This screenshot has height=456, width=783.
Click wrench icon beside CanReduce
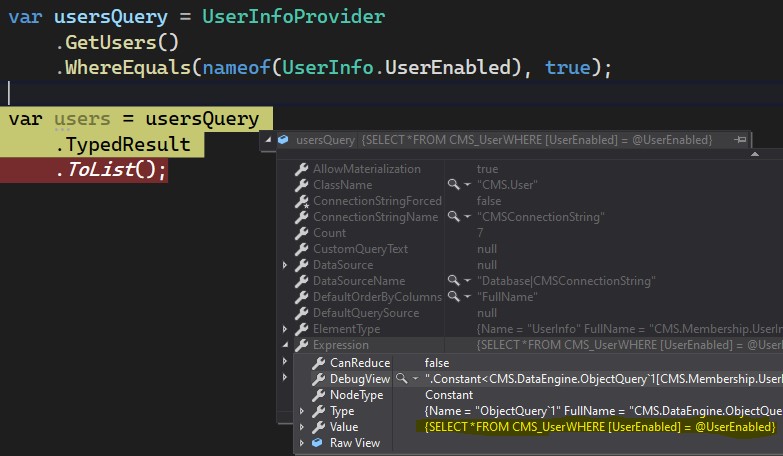pyautogui.click(x=318, y=363)
